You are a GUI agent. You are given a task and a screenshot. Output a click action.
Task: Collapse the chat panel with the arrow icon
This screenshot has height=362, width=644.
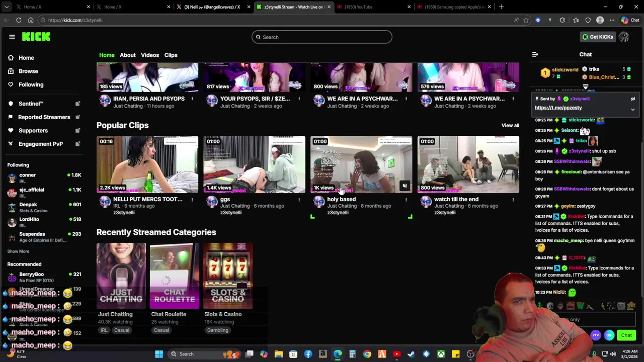pyautogui.click(x=535, y=54)
